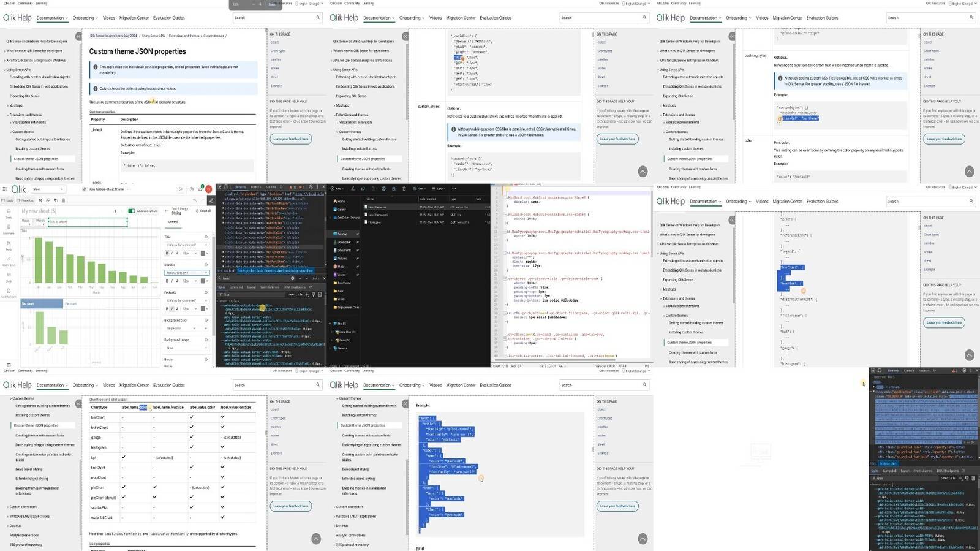Toggle the Properties button in Qlik Sense
The height and width of the screenshot is (551, 980).
25,200
